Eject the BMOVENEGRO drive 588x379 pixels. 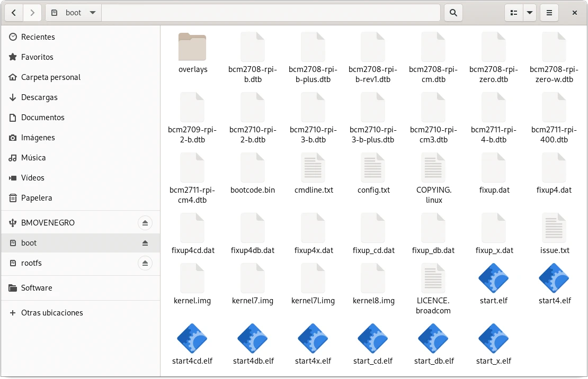pos(145,223)
